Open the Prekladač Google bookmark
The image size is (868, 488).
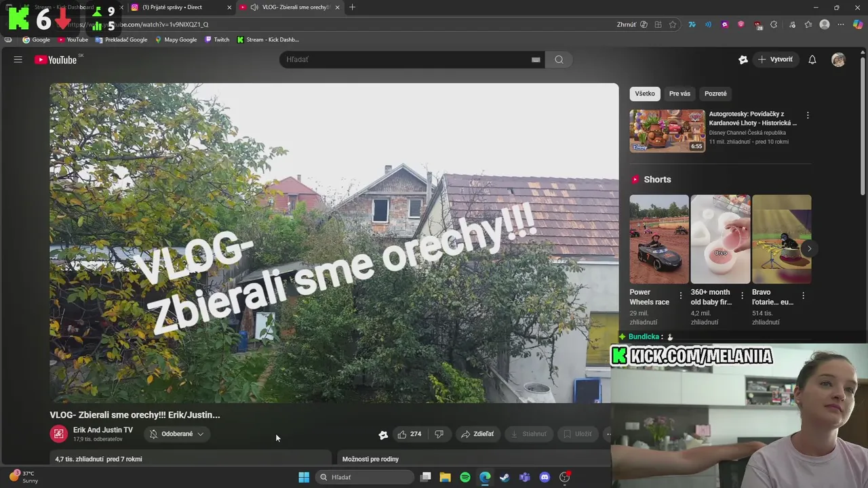[x=121, y=39]
